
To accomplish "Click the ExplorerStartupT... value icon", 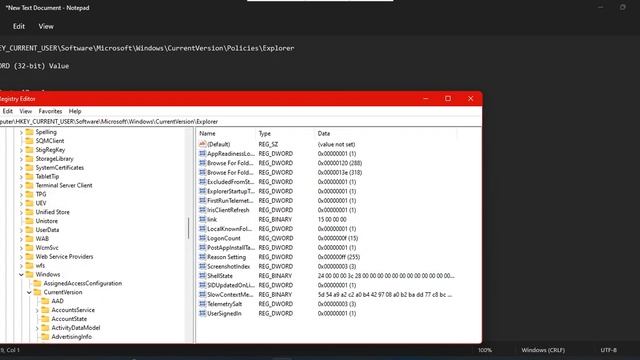I will tap(202, 191).
